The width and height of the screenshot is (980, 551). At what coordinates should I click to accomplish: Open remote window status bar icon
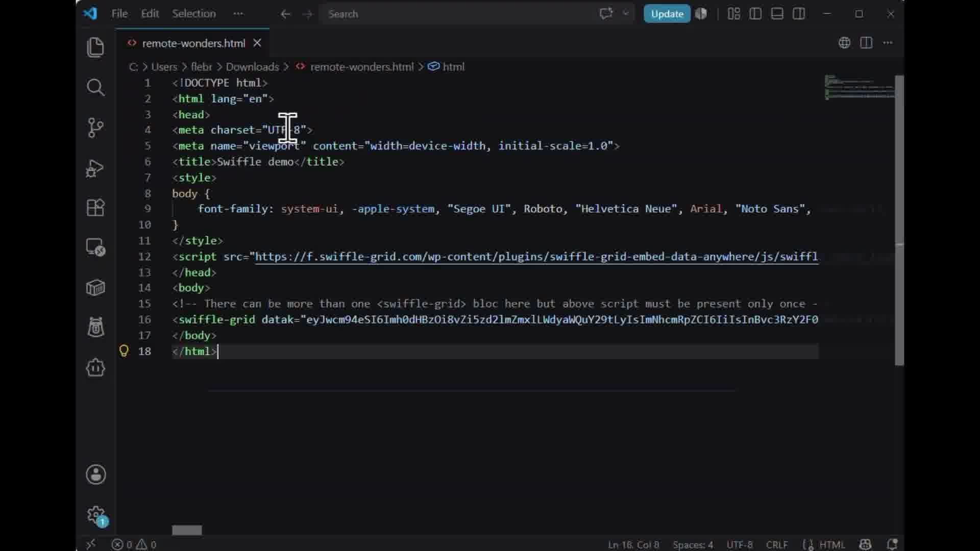click(x=91, y=544)
